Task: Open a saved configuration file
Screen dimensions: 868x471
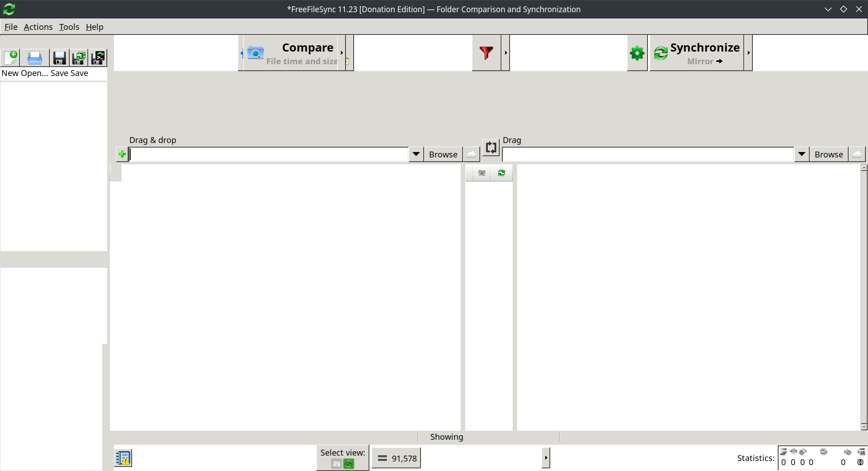Action: [35, 57]
